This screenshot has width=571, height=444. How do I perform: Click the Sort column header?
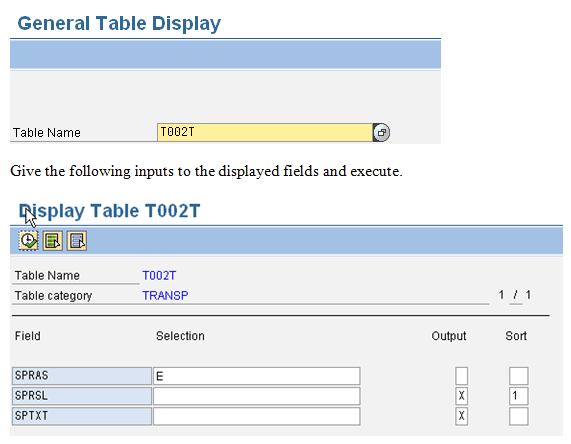pos(516,336)
